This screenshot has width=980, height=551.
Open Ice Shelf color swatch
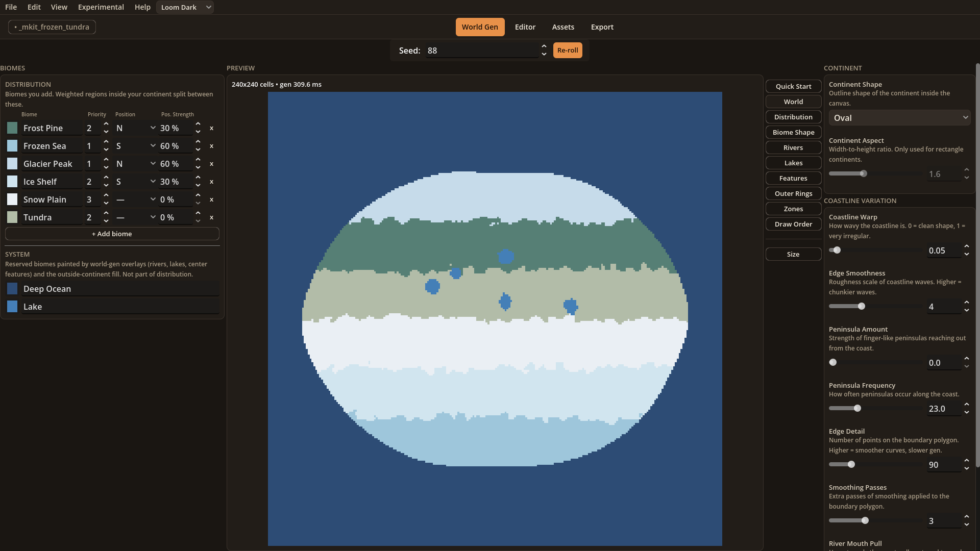coord(12,182)
